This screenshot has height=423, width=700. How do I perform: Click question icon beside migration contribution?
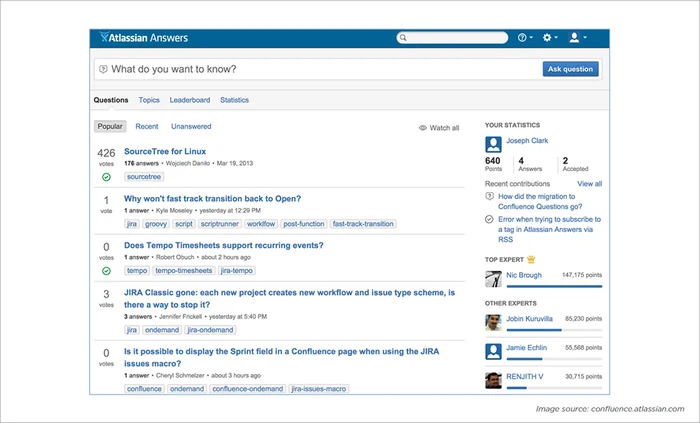pyautogui.click(x=490, y=196)
